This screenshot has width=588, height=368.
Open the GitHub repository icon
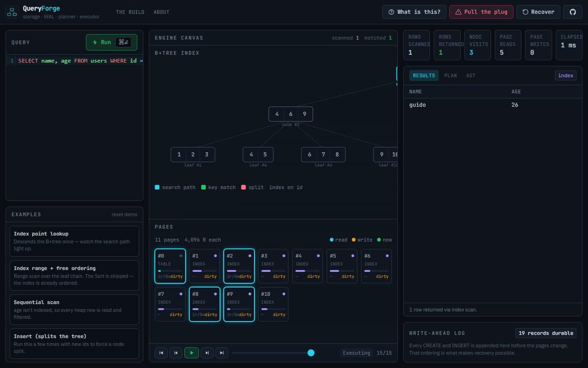pyautogui.click(x=573, y=12)
